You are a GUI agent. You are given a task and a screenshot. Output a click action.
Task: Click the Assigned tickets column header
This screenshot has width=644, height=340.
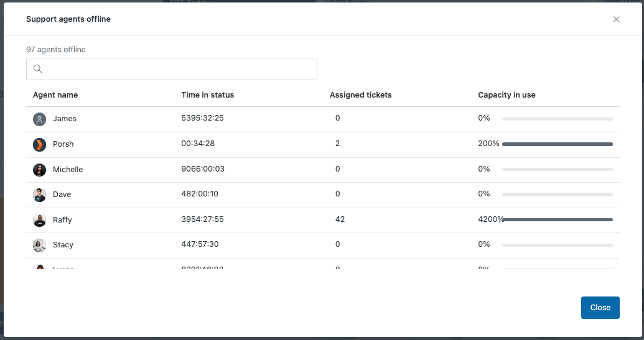(x=360, y=95)
